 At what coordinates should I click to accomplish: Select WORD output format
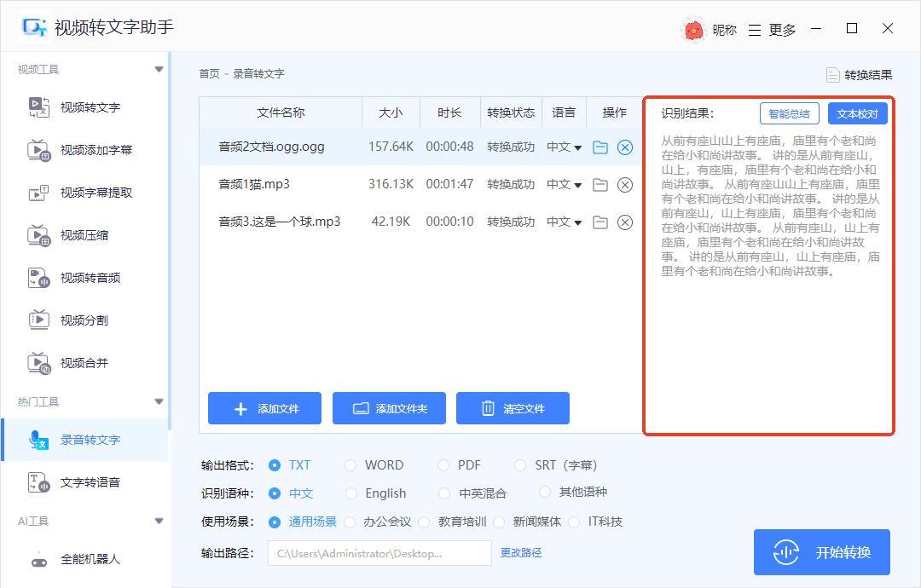[x=350, y=465]
